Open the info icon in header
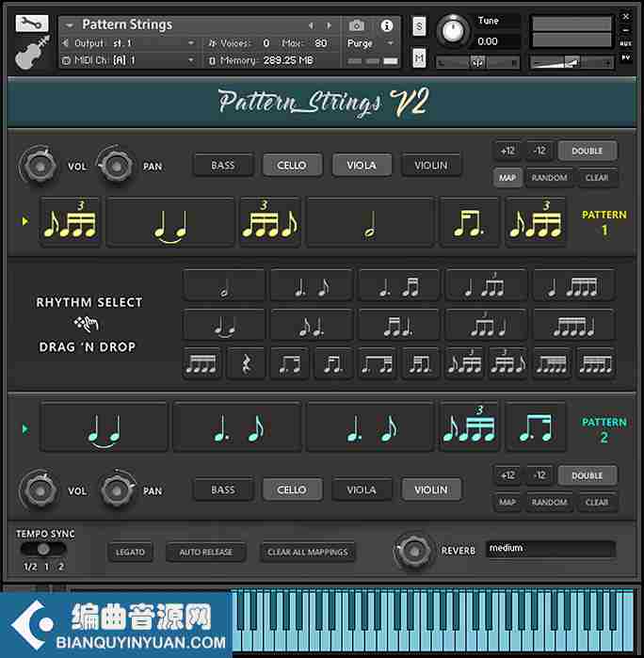Image resolution: width=644 pixels, height=658 pixels. coord(386,25)
